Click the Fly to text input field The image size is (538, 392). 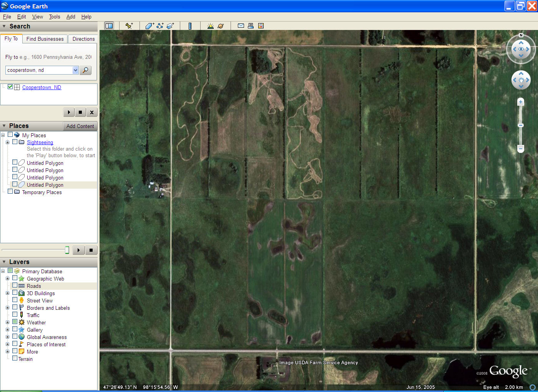pos(39,70)
